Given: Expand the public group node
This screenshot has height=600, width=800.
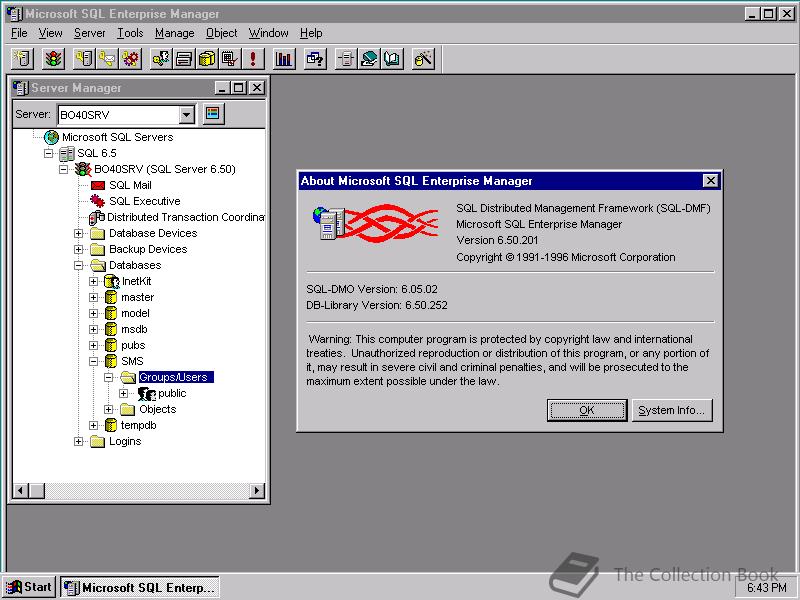Looking at the screenshot, I should tap(123, 393).
